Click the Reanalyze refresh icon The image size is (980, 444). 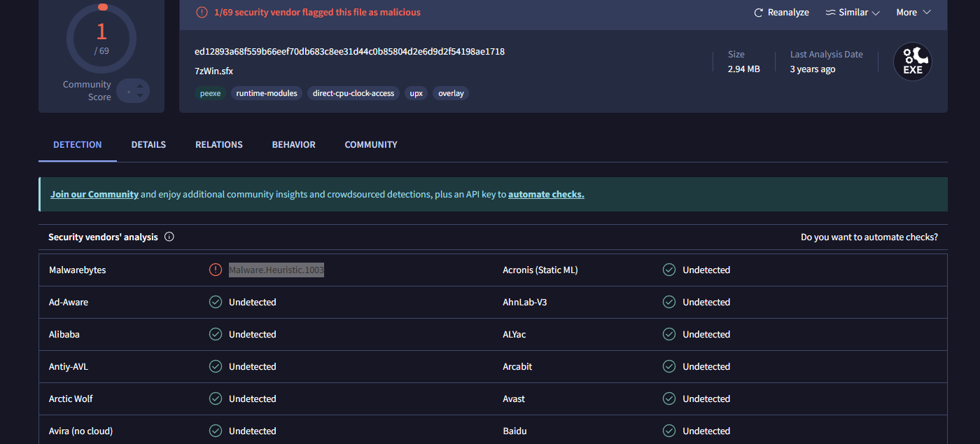pyautogui.click(x=758, y=13)
